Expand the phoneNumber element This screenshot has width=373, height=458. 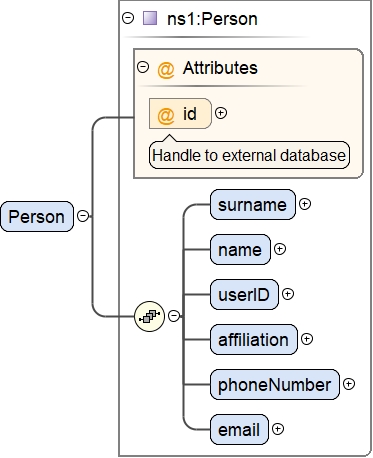(349, 384)
